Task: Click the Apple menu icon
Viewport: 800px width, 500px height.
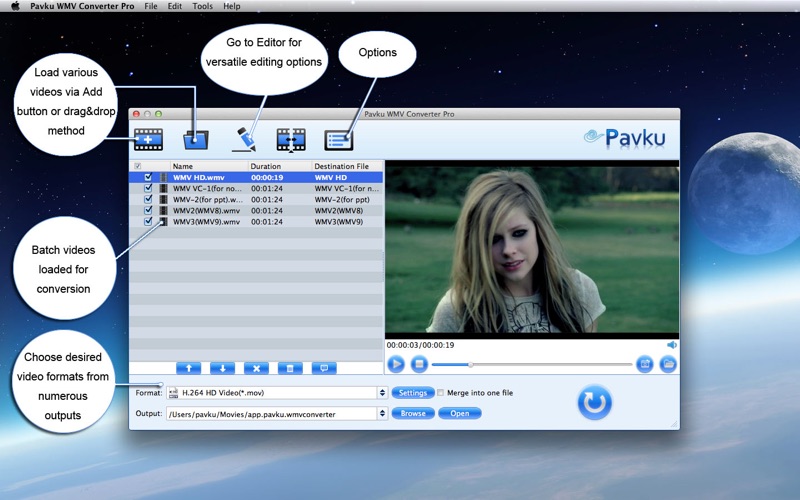Action: 15,6
